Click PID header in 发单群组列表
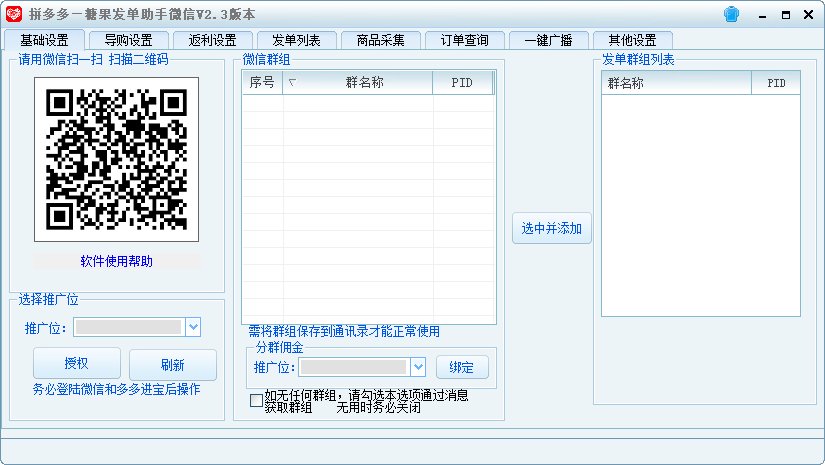825x465 pixels. (x=776, y=83)
